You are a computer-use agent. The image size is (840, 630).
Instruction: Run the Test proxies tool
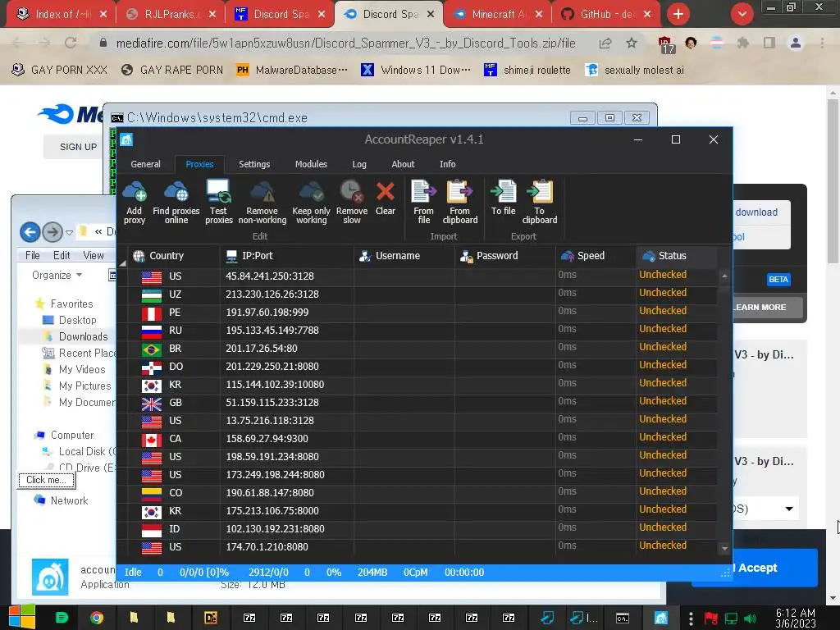click(x=218, y=202)
